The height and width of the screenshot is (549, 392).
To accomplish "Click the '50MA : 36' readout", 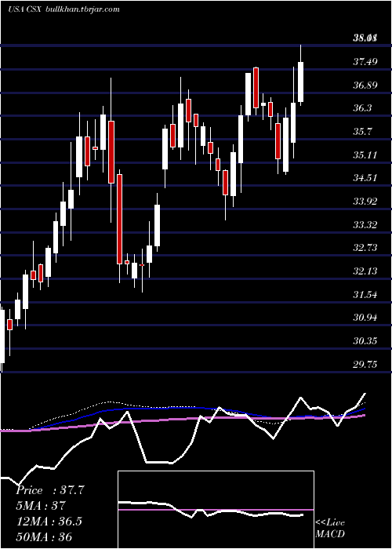I will (x=44, y=536).
